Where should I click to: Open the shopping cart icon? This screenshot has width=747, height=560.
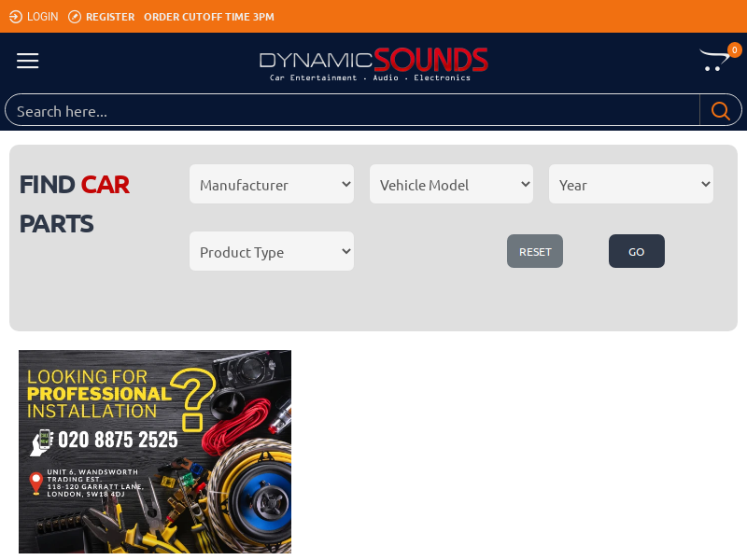[x=713, y=61]
